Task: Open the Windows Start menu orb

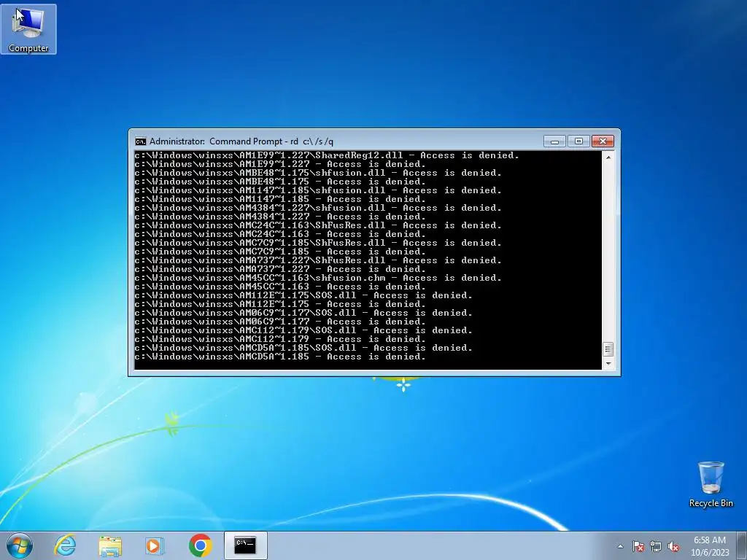Action: pos(20,545)
